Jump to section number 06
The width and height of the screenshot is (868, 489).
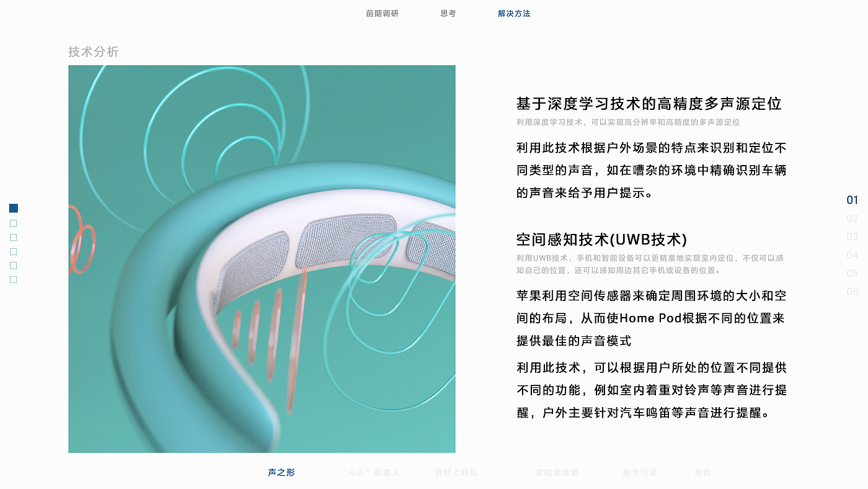click(x=852, y=291)
